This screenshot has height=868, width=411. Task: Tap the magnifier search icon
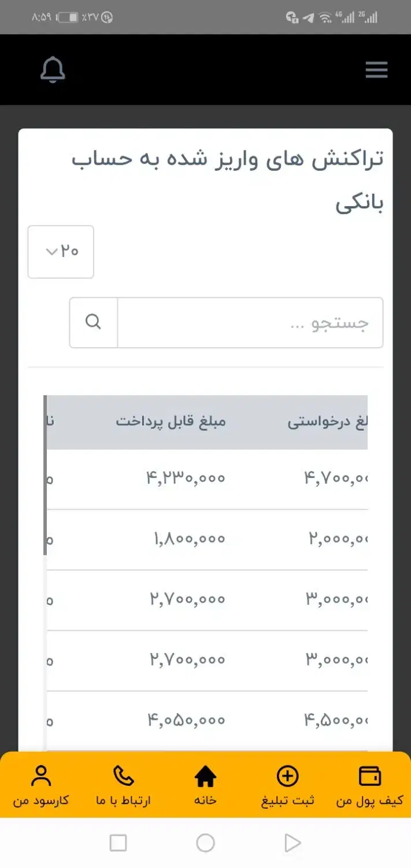point(93,322)
